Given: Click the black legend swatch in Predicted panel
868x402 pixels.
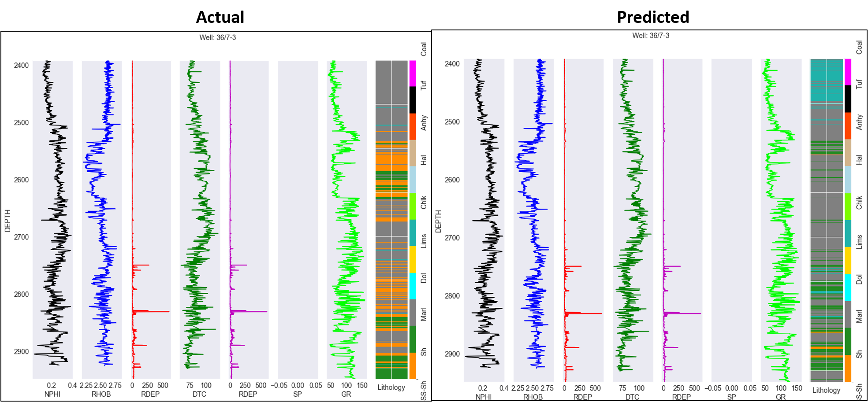Looking at the screenshot, I should pos(848,99).
